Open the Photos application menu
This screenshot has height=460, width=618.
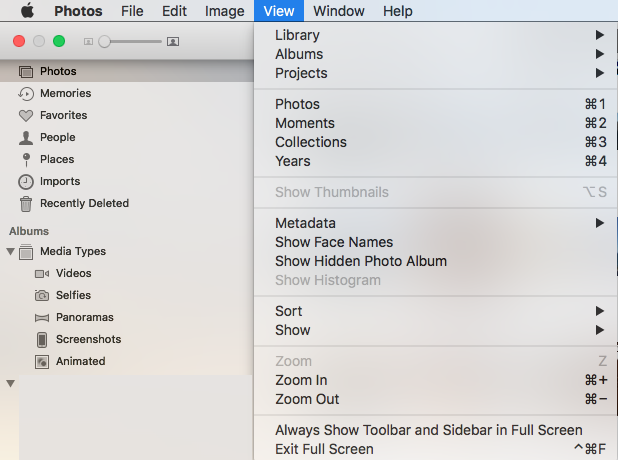tap(78, 11)
